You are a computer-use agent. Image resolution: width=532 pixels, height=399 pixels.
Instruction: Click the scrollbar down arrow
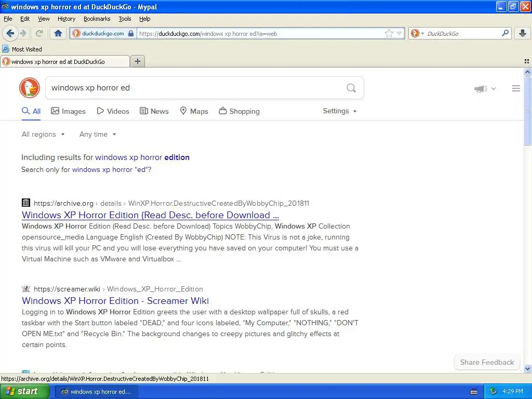(x=527, y=368)
